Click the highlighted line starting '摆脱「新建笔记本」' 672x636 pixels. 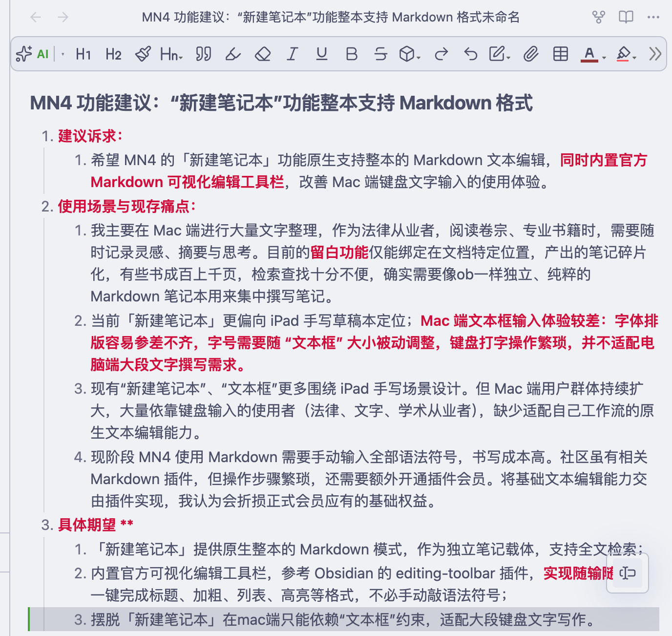343,620
